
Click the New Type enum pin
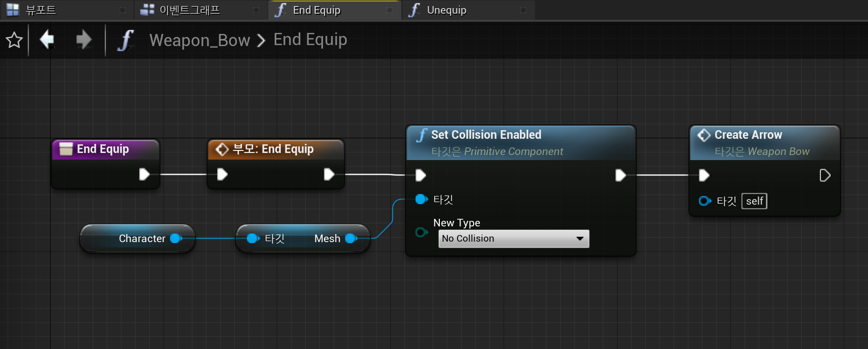[421, 232]
